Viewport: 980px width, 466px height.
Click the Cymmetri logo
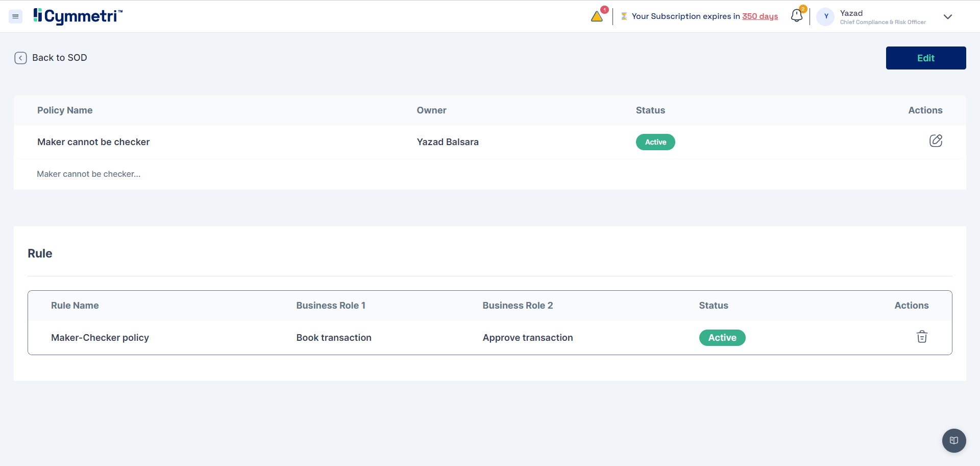click(x=78, y=16)
